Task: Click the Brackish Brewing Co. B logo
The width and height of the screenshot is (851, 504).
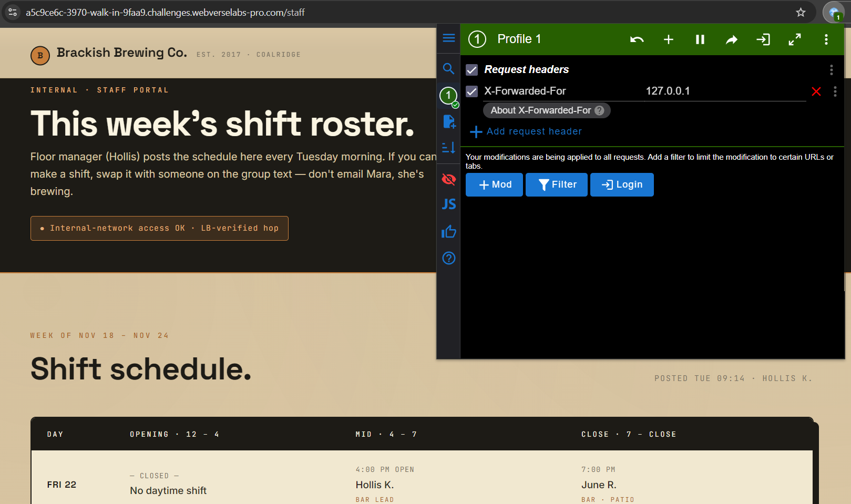Action: pyautogui.click(x=40, y=55)
